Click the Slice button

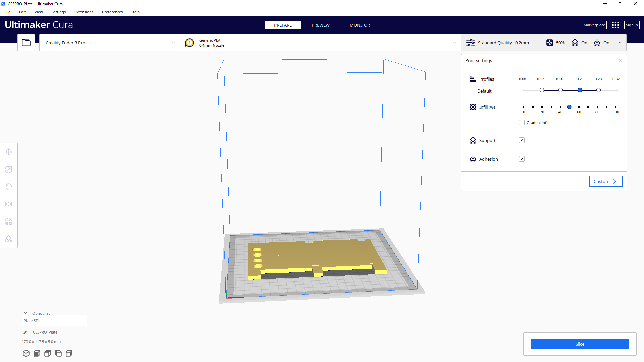580,344
